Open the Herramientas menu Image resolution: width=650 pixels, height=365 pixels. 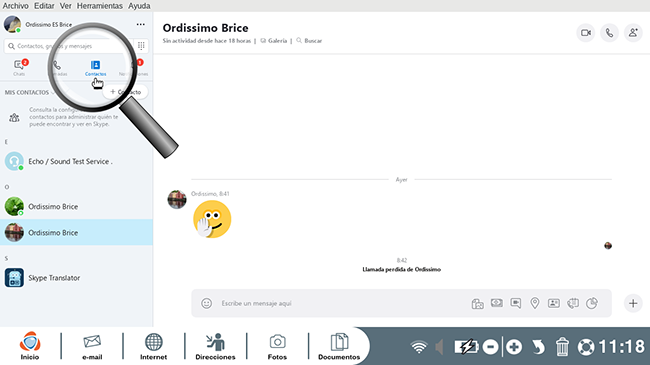point(99,6)
